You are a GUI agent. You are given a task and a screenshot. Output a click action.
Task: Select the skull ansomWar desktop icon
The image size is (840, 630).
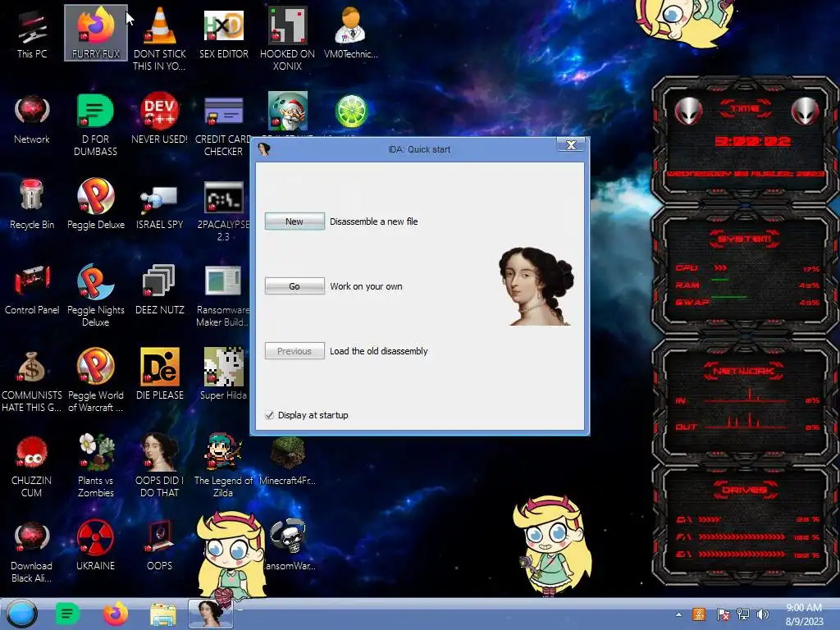pos(288,546)
